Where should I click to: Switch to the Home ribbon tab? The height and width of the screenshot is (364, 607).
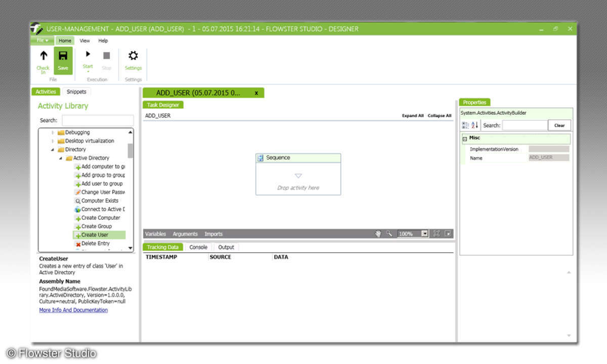[65, 40]
